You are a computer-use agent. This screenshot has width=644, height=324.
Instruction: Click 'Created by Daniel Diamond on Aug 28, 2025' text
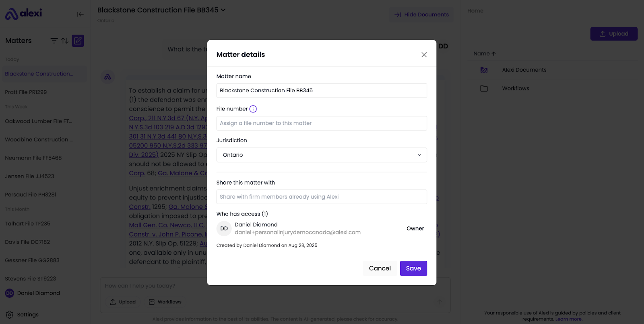(x=267, y=245)
